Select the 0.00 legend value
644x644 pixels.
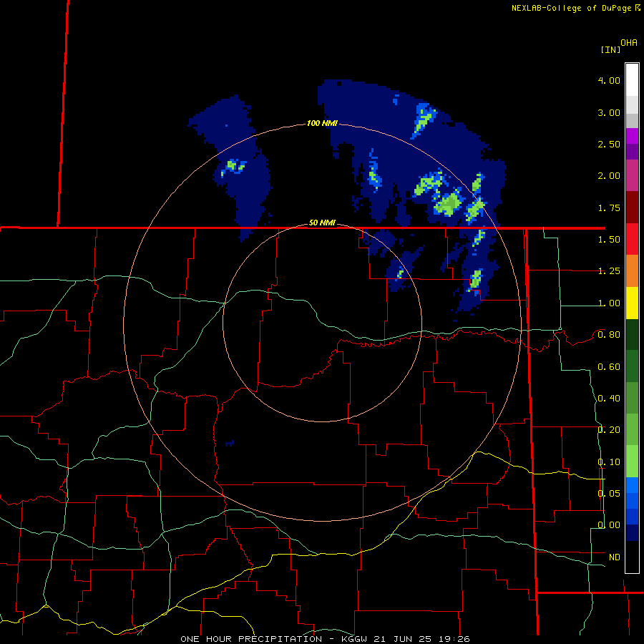pos(609,525)
